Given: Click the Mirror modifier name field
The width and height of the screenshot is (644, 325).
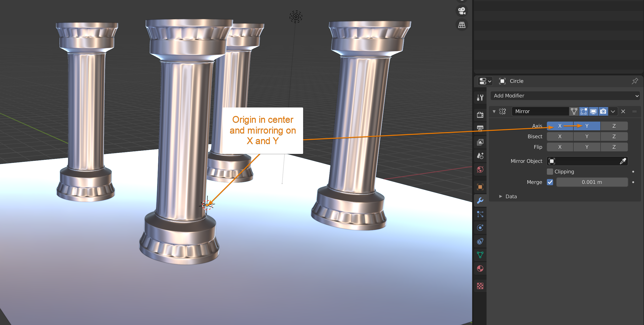Looking at the screenshot, I should point(540,111).
